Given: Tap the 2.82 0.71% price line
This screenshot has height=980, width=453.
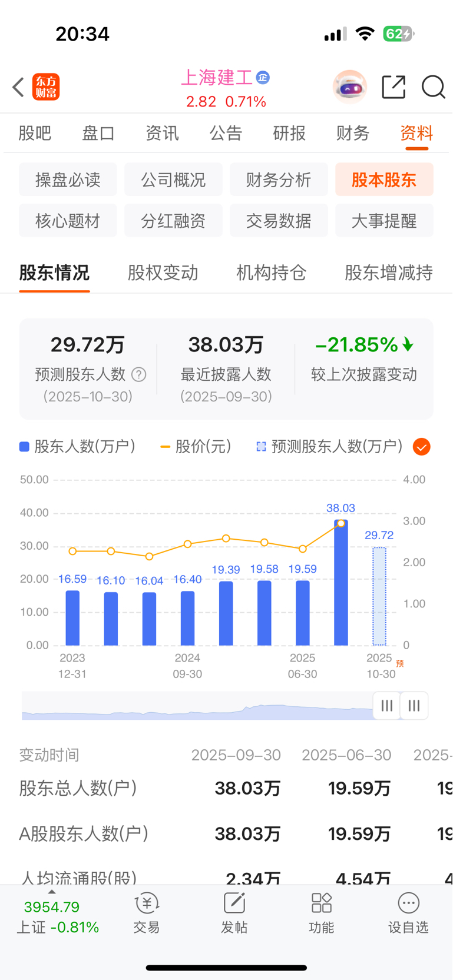Looking at the screenshot, I should [226, 102].
